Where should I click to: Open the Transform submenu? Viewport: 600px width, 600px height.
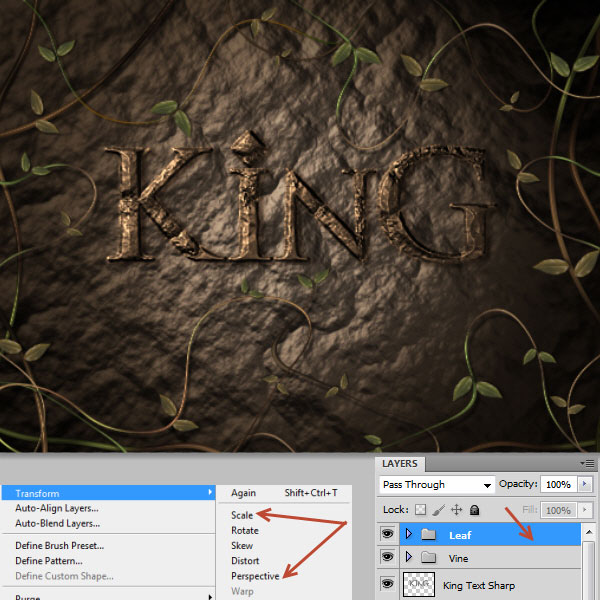click(x=108, y=493)
